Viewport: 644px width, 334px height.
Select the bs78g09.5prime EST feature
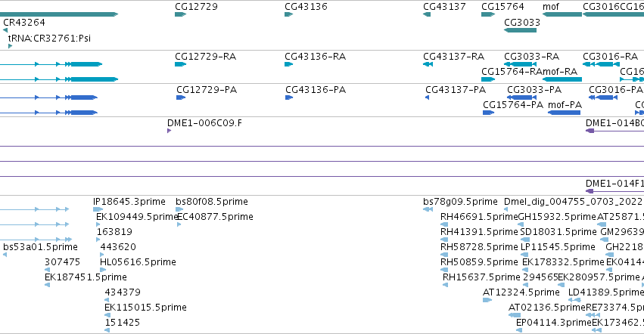point(428,209)
